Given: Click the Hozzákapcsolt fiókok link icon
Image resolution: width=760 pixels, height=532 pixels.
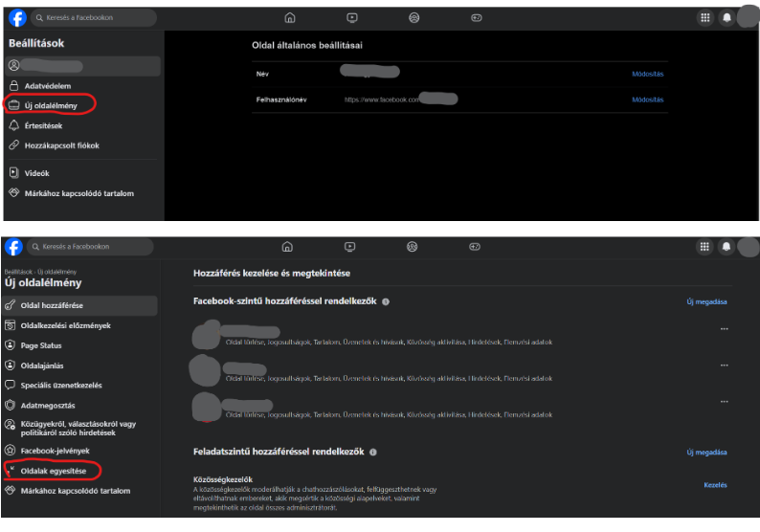Looking at the screenshot, I should [14, 144].
